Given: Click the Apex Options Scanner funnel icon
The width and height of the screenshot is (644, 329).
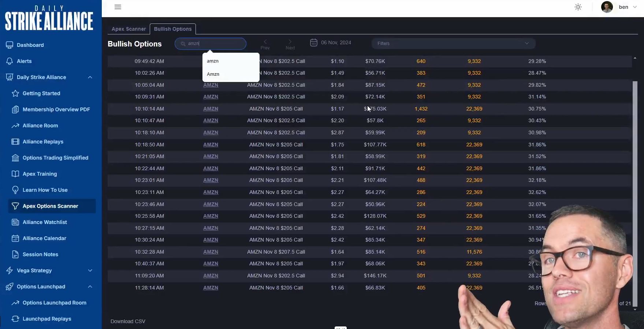Looking at the screenshot, I should point(15,206).
